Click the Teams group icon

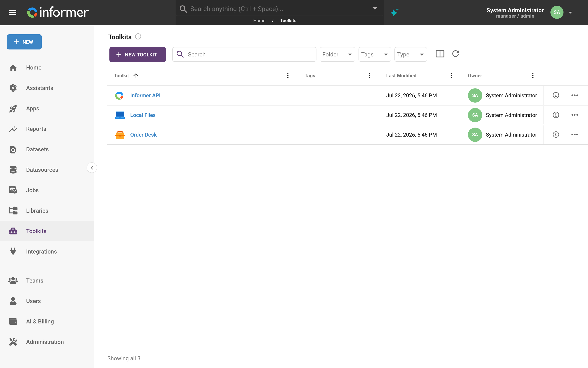pos(13,281)
